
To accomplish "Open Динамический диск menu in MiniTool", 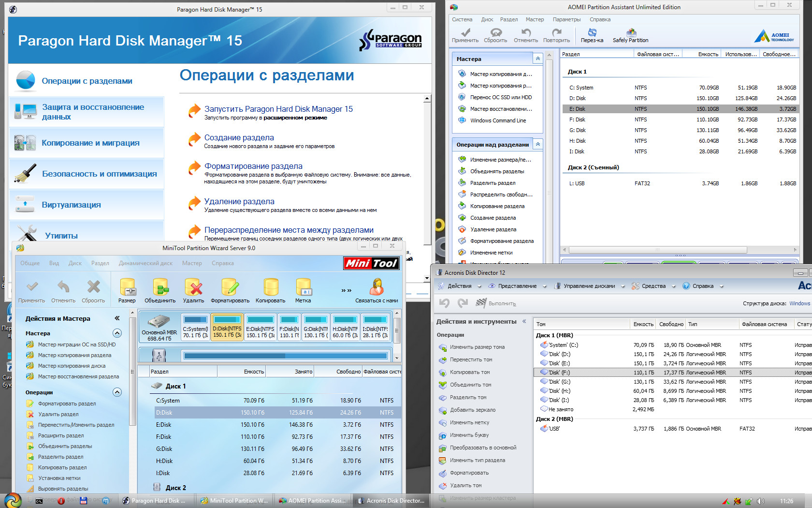I will pyautogui.click(x=145, y=263).
